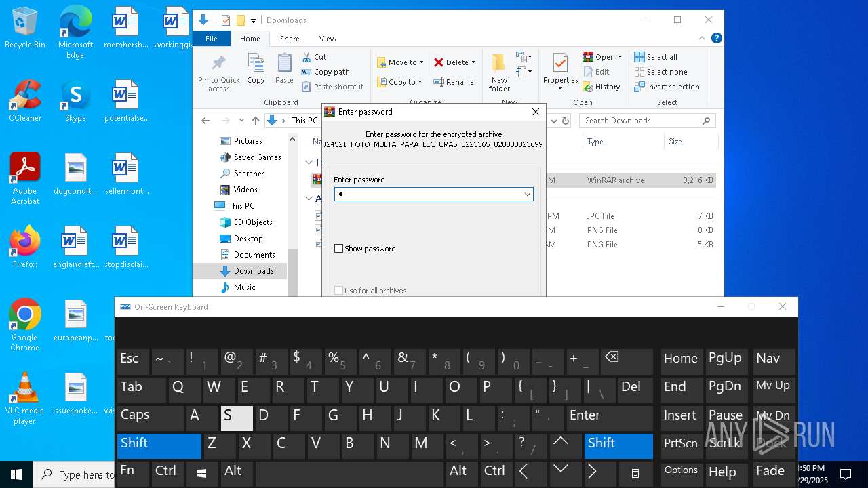Viewport: 868px width, 488px height.
Task: Click the Backspace key on keyboard
Action: pos(627,362)
